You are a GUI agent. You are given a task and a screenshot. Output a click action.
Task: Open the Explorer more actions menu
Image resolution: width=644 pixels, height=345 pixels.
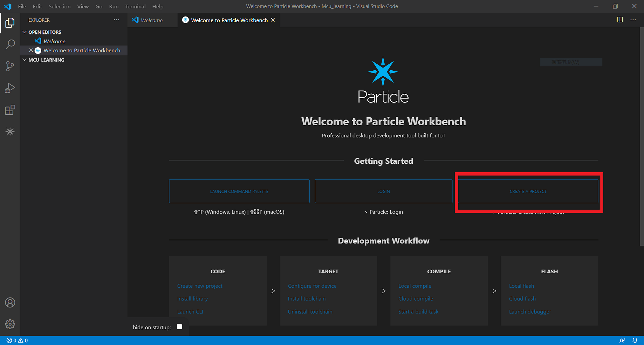coord(116,20)
